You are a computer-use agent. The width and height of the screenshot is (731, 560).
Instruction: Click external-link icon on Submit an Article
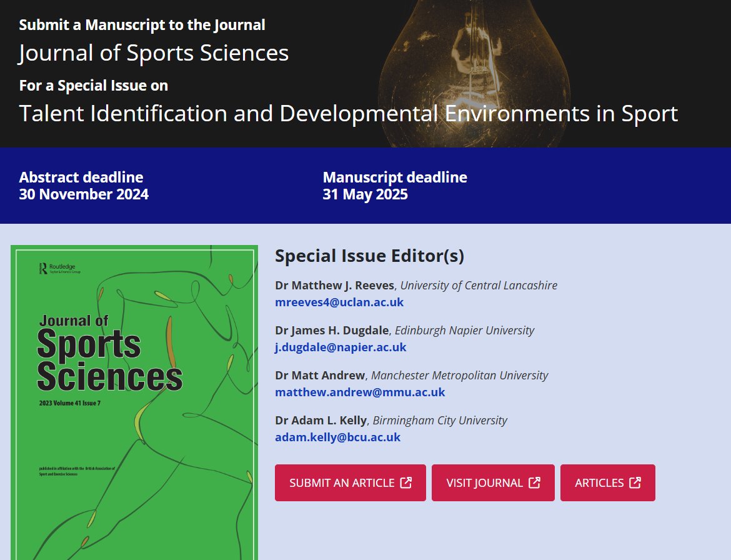point(406,482)
